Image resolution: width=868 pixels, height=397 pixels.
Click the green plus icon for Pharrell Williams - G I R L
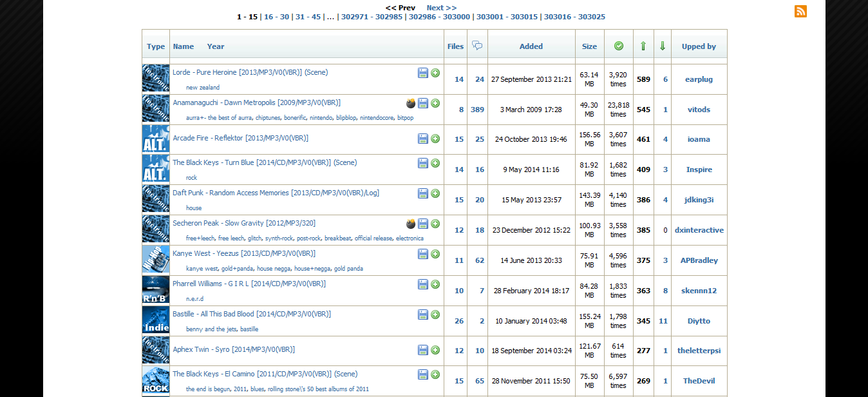tap(435, 284)
